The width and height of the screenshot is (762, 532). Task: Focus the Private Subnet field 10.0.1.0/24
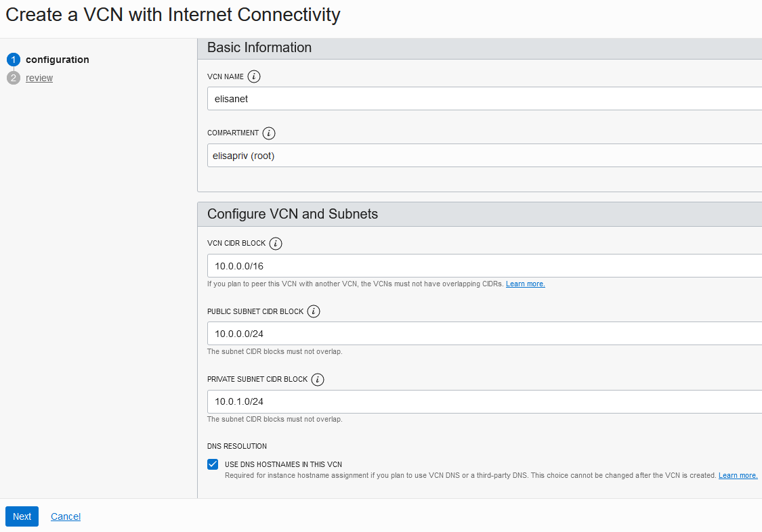pyautogui.click(x=484, y=401)
